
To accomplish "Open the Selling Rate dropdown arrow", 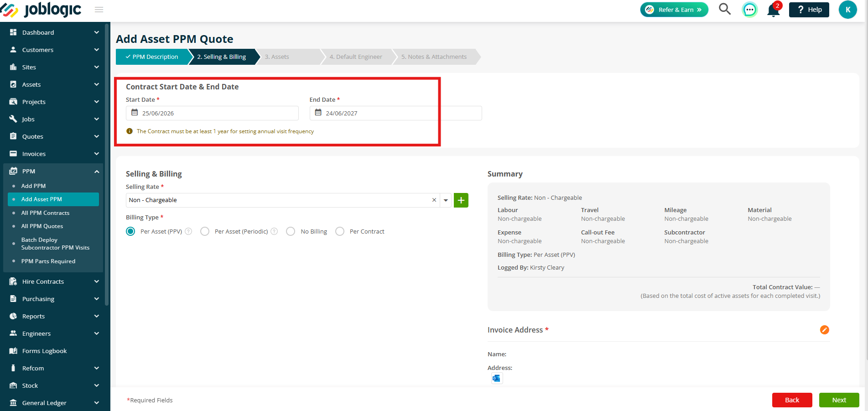I will pos(446,200).
